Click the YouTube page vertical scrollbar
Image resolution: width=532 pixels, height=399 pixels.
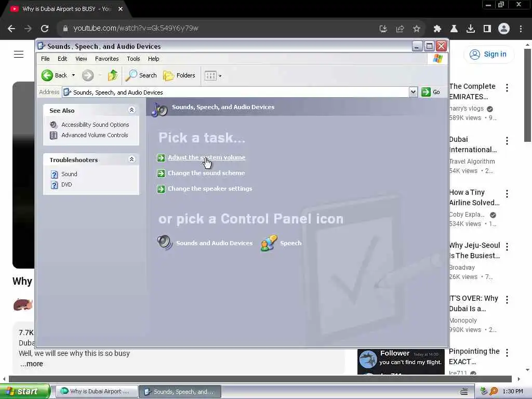pos(527,95)
